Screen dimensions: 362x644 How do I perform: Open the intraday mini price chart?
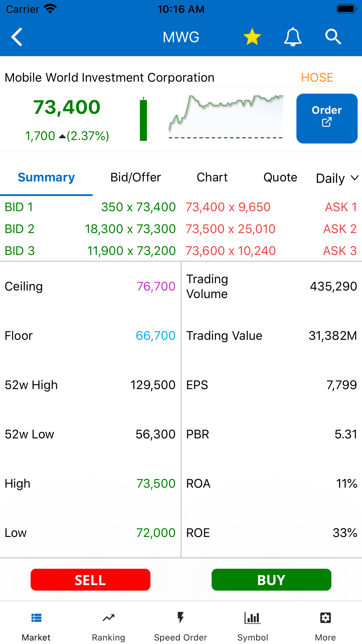[226, 117]
